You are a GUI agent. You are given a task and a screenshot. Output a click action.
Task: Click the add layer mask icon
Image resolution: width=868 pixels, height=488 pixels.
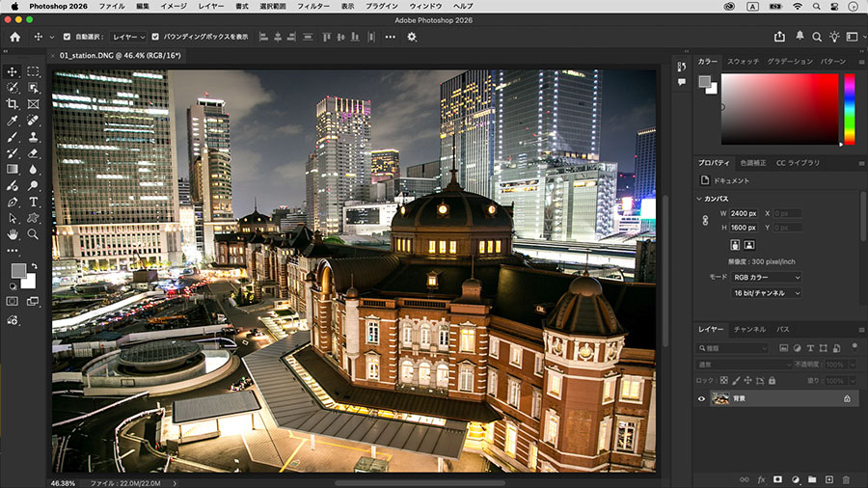tap(777, 478)
